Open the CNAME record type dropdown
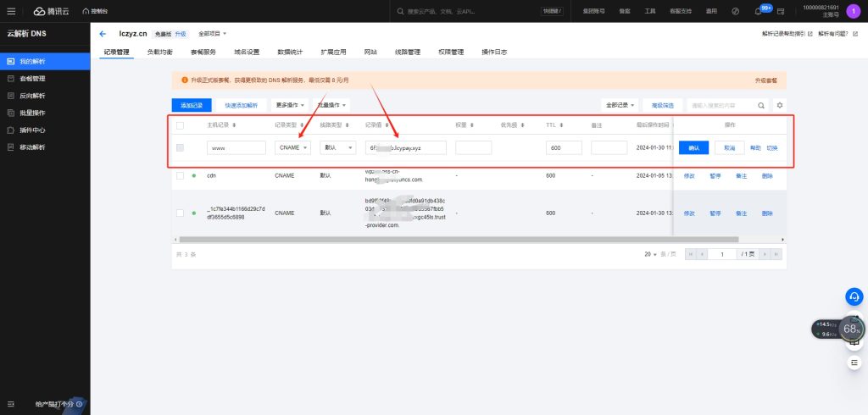Image resolution: width=868 pixels, height=415 pixels. 292,147
